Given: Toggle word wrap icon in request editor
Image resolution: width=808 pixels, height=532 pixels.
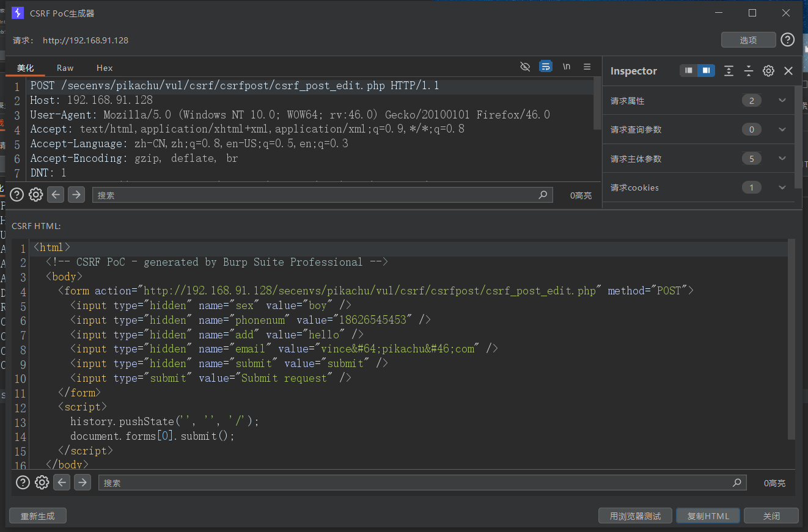Looking at the screenshot, I should click(x=546, y=67).
